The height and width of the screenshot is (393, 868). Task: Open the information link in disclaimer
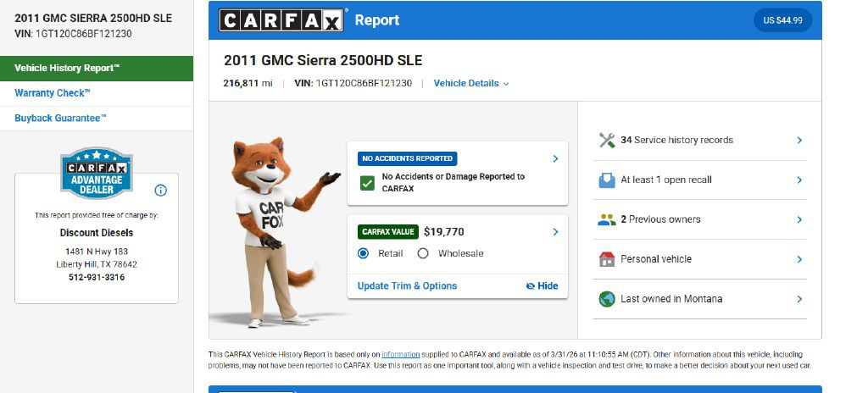[x=400, y=354]
